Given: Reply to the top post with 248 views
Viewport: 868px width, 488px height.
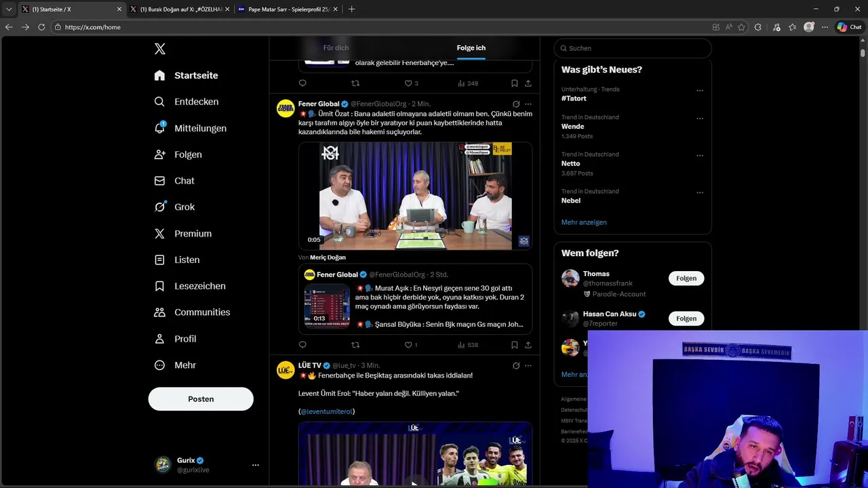Looking at the screenshot, I should 302,83.
